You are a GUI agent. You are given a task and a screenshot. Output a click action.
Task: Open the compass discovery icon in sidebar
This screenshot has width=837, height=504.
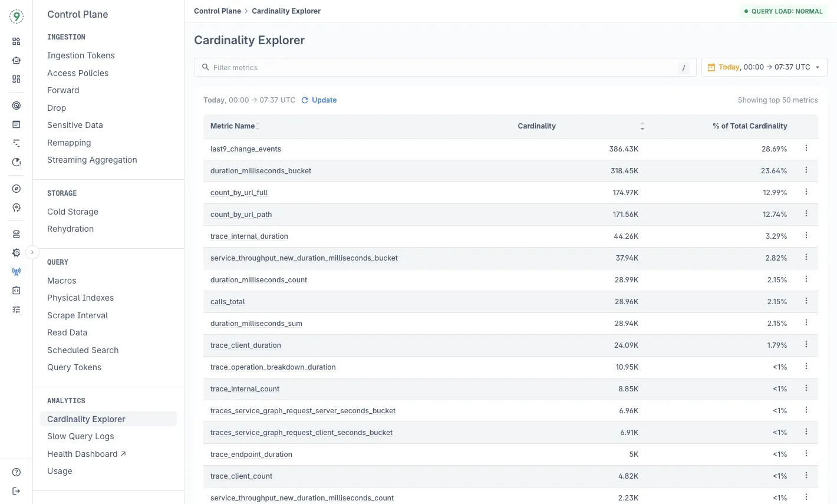click(16, 188)
